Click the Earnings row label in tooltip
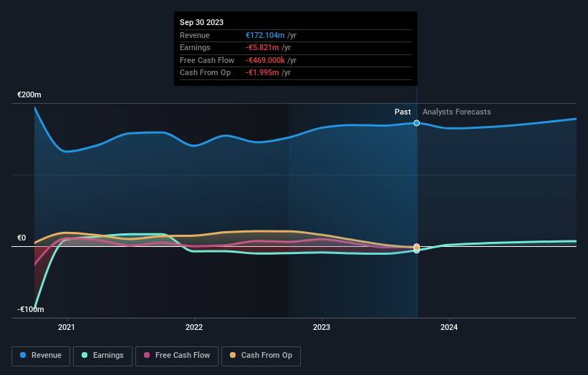 coord(195,47)
